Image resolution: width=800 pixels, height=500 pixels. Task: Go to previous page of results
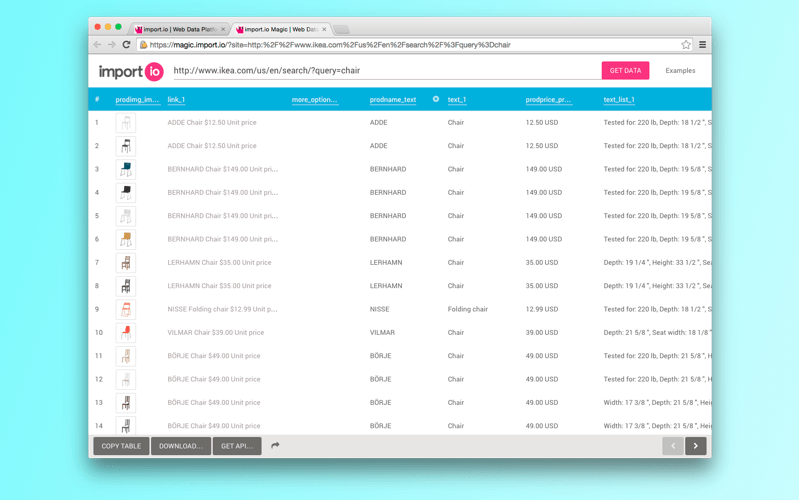tap(673, 446)
